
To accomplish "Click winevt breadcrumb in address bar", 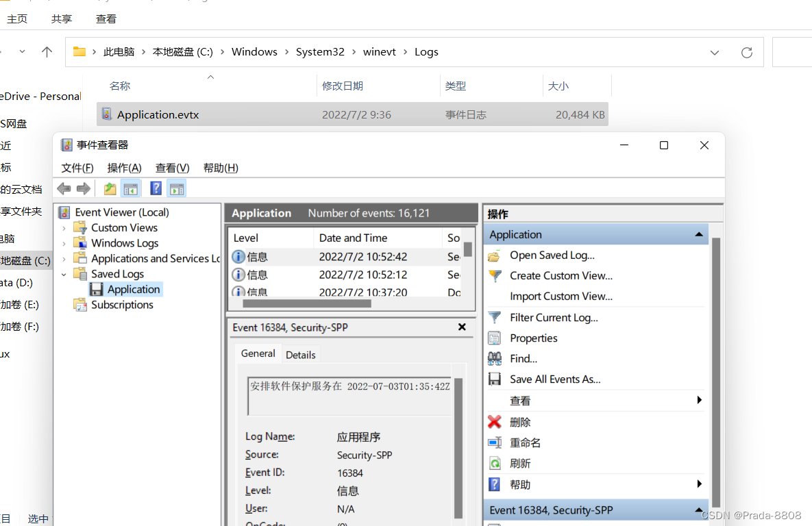I will click(x=379, y=52).
